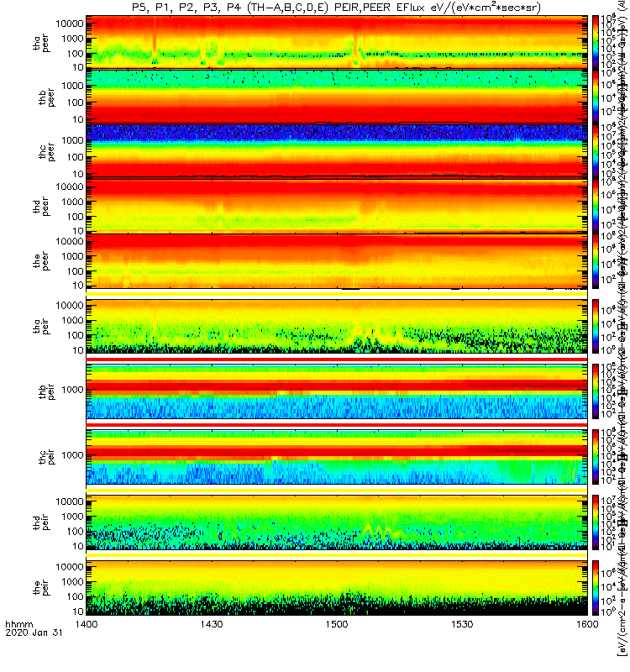Click the 'thb peer' panel label
The image size is (630, 672).
47,97
